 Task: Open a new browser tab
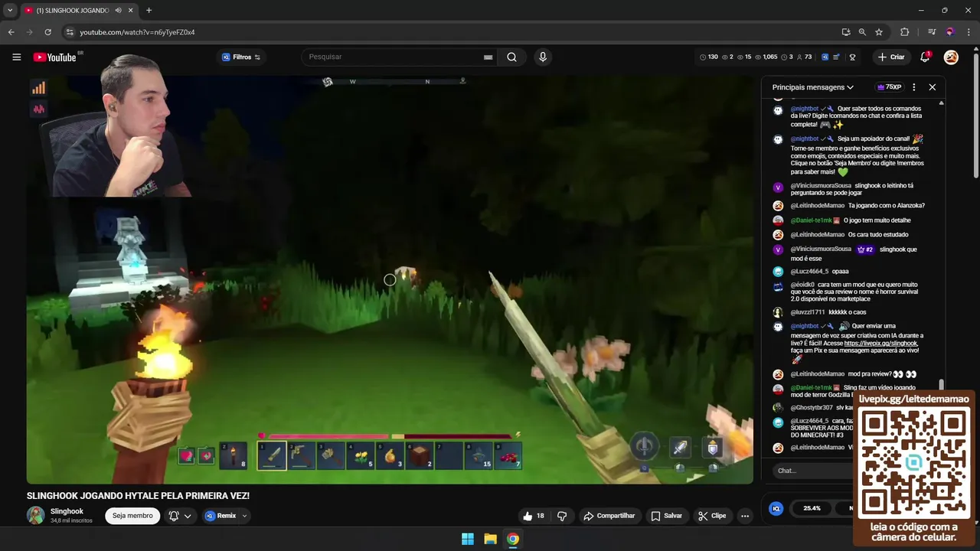149,11
